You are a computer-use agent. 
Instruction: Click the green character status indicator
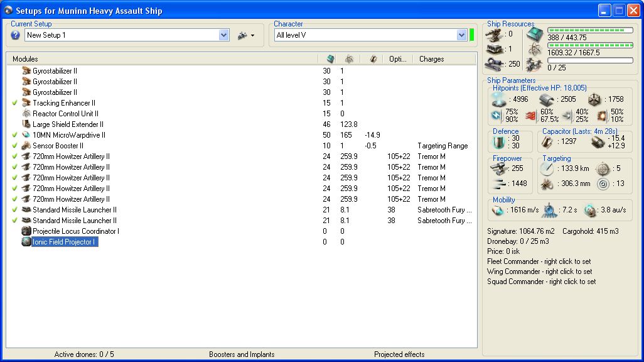point(471,35)
